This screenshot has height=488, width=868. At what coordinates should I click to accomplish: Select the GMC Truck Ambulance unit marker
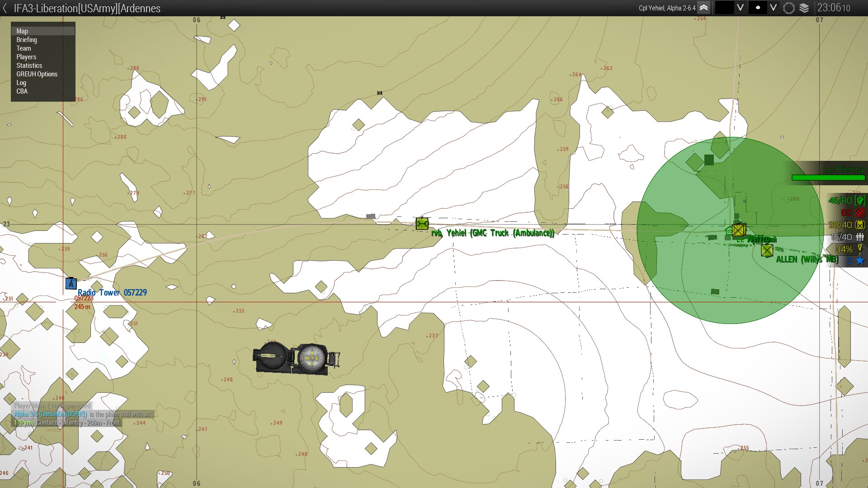point(422,224)
